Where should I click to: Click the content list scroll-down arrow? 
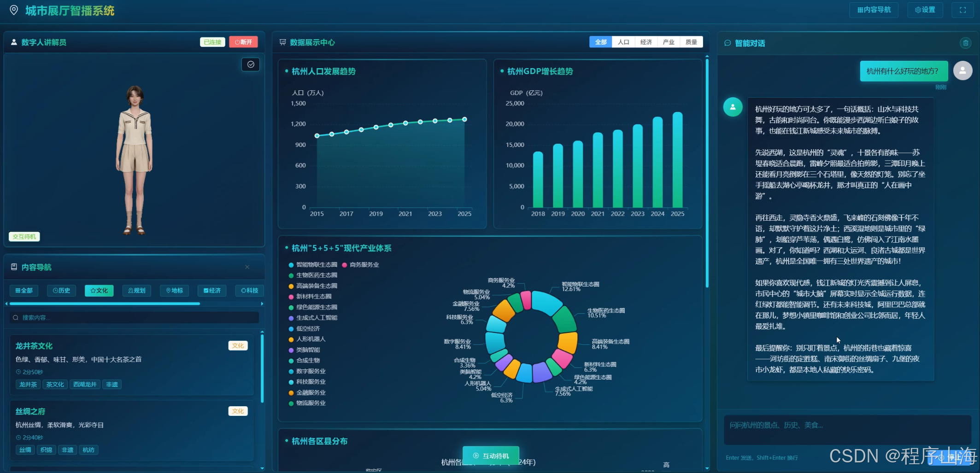[x=262, y=468]
